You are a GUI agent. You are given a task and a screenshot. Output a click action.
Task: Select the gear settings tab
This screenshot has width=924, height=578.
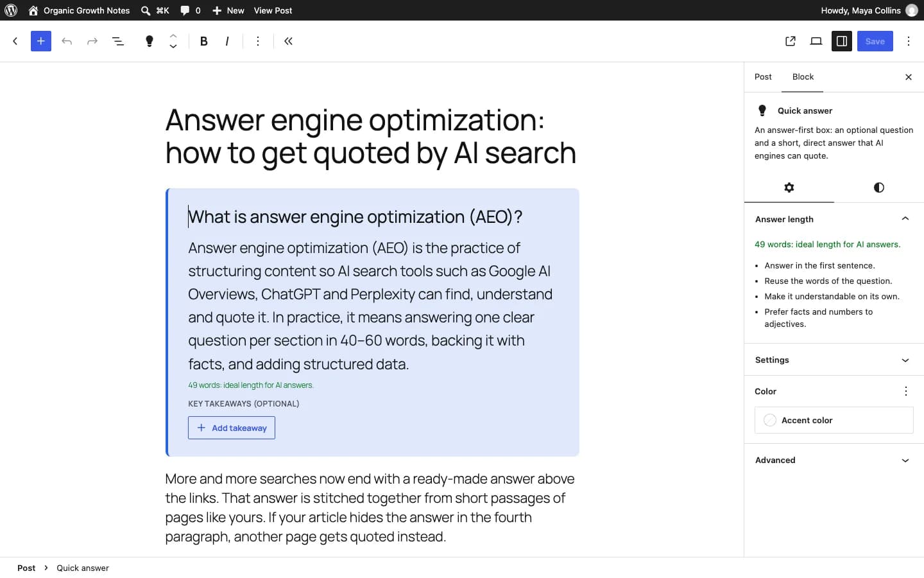pos(789,188)
